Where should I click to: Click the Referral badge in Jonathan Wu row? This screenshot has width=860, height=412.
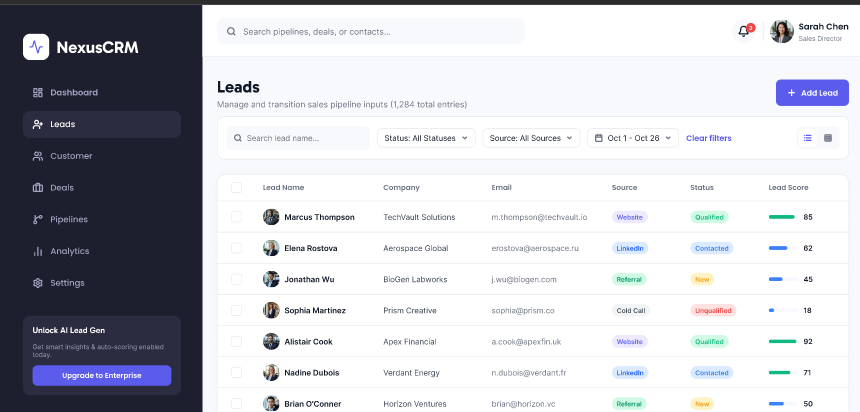coord(629,279)
